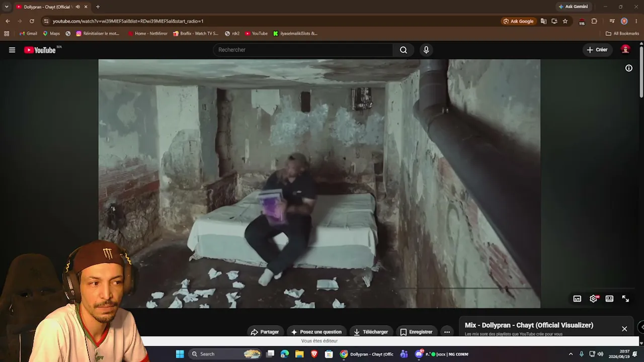This screenshot has width=644, height=362.
Task: Click the YouTube URL in the address bar
Action: (128, 21)
